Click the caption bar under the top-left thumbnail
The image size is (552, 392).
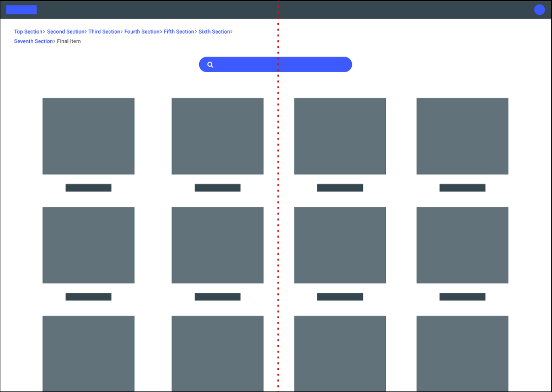pos(88,187)
